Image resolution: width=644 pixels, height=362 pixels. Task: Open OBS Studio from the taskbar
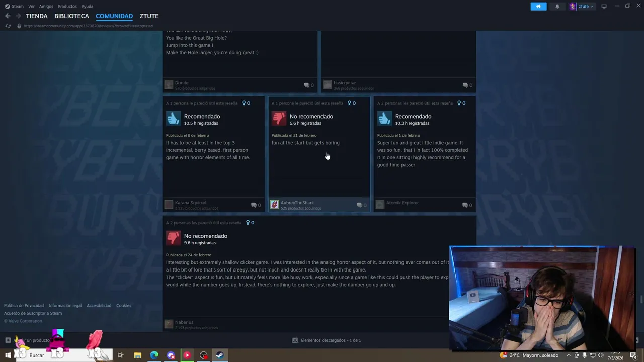coord(203,355)
